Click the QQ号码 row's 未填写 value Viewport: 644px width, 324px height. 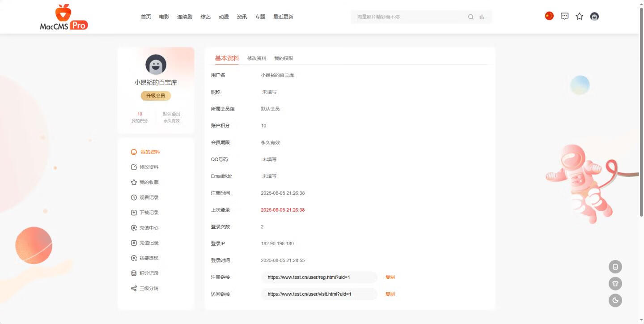(269, 159)
